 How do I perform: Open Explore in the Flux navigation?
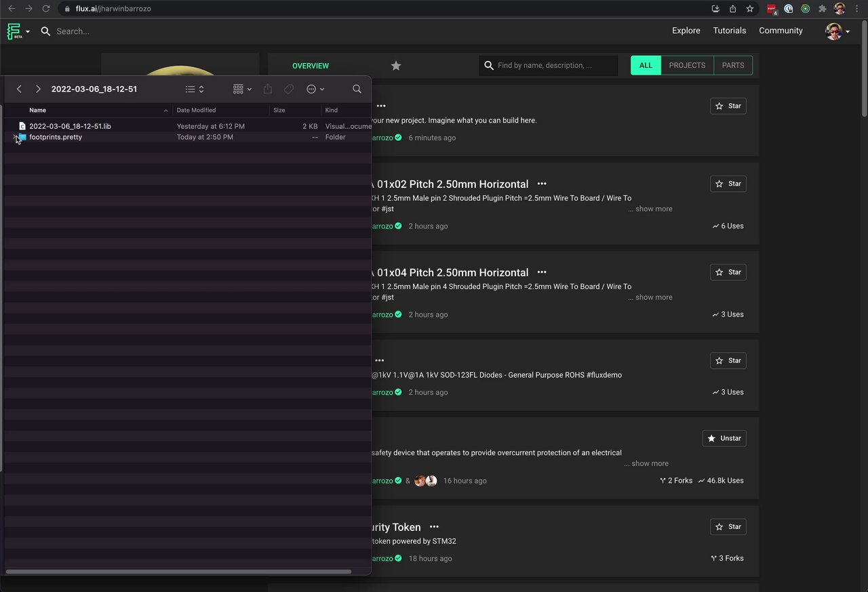(x=686, y=31)
